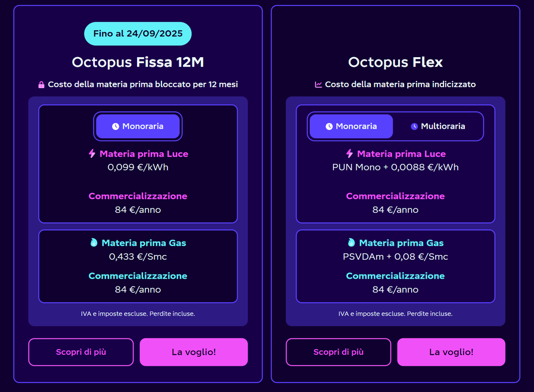Click gas flame icon in Fissa 12M card

(94, 243)
